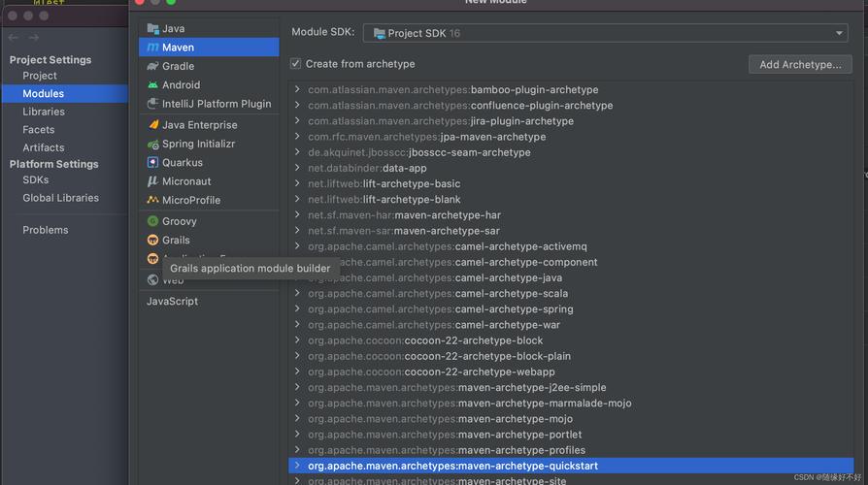Select Project under Project Settings

[x=40, y=76]
